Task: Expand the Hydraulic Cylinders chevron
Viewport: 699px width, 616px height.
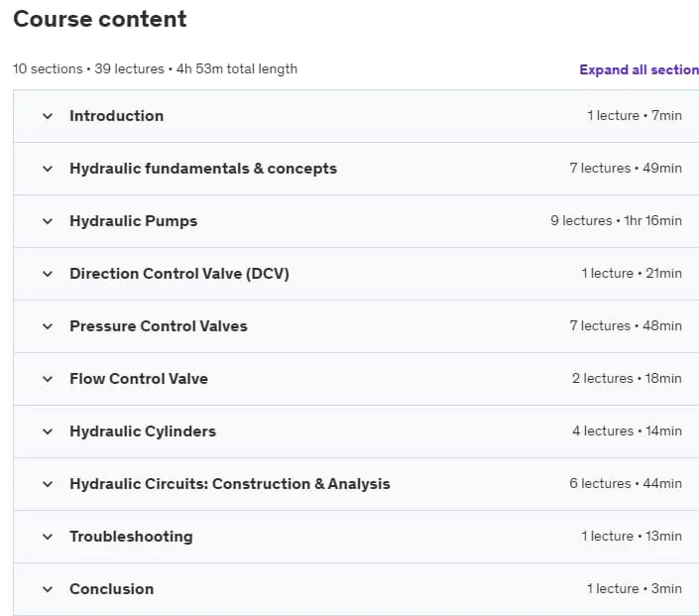Action: point(48,431)
